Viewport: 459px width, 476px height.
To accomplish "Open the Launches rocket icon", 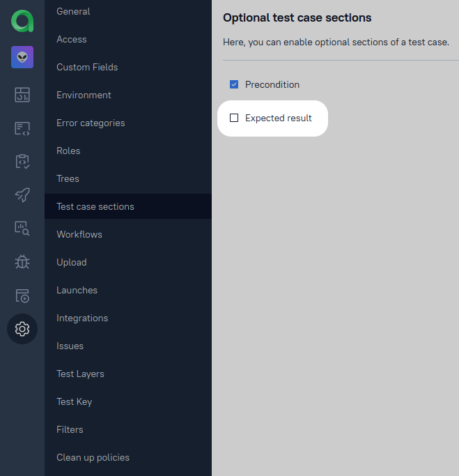I will 22,195.
